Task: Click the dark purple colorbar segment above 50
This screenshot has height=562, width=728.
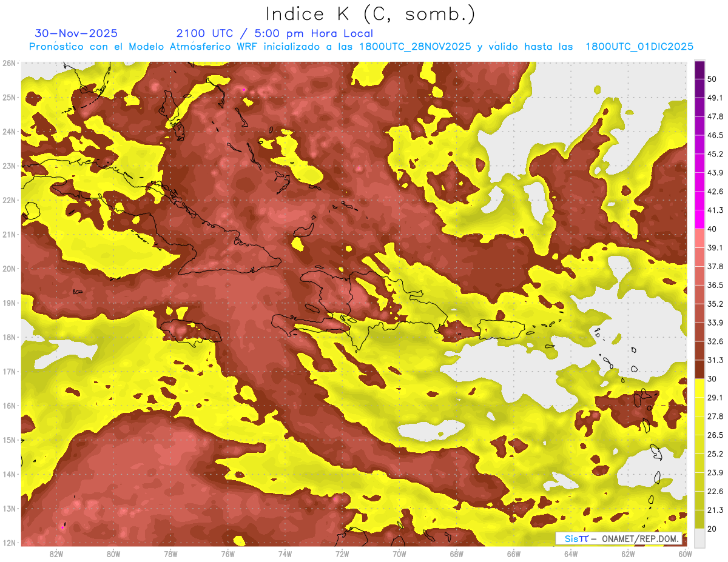Action: coord(699,69)
